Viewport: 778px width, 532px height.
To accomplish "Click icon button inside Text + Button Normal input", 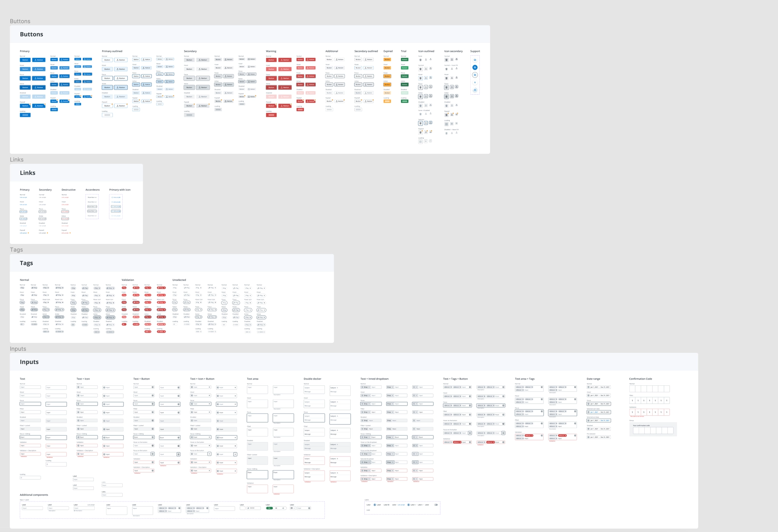I will [x=153, y=387].
